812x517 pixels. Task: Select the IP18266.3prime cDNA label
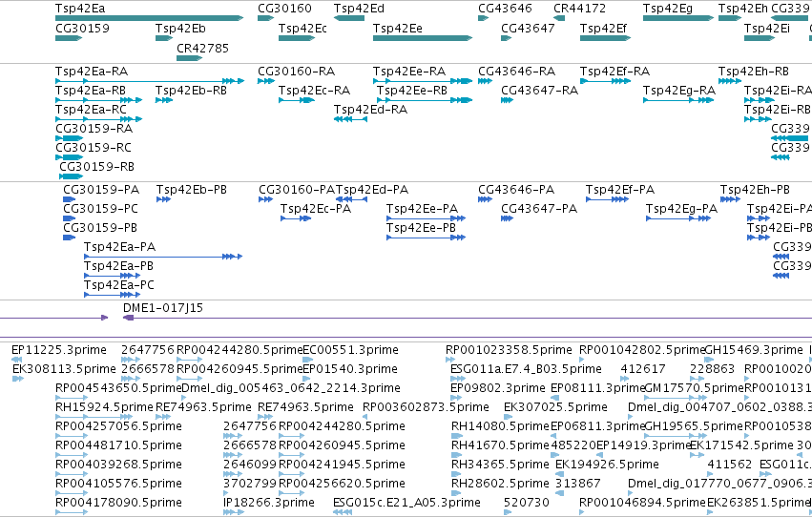tap(269, 503)
